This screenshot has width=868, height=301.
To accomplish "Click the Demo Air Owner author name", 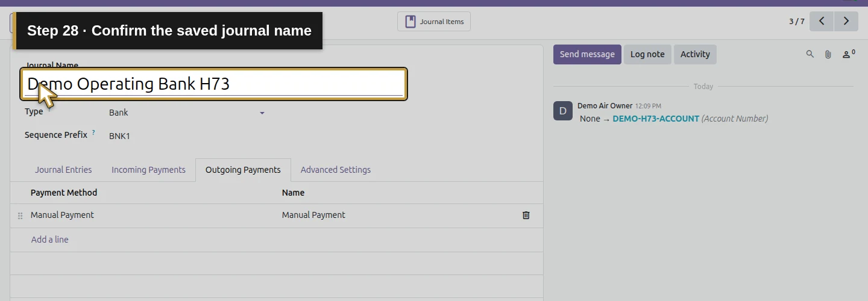I will click(605, 106).
